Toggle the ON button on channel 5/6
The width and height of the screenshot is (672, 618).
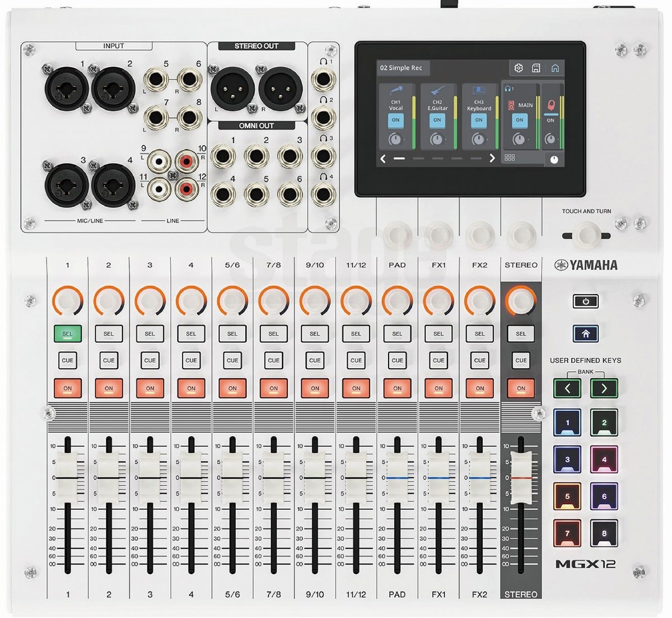click(232, 388)
